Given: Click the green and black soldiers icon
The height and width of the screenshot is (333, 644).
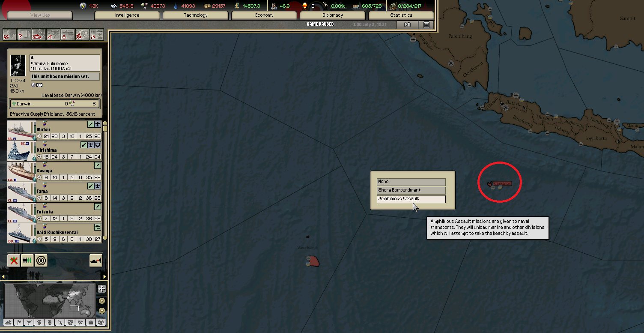Looking at the screenshot, I should click(27, 260).
